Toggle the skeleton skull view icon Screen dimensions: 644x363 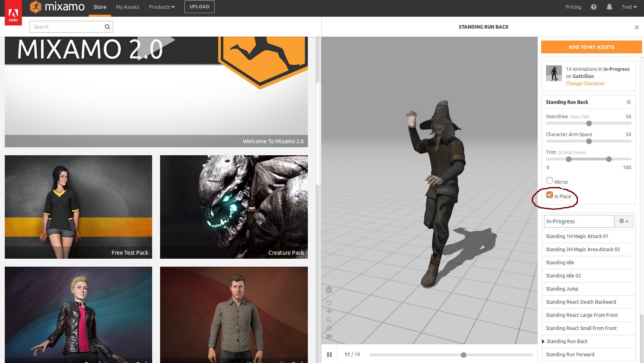click(329, 290)
